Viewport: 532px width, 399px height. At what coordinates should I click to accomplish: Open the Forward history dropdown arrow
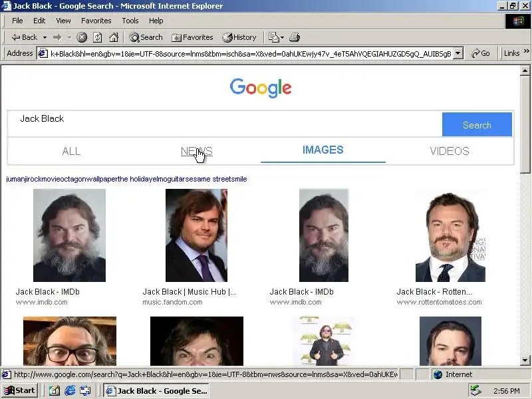(69, 37)
